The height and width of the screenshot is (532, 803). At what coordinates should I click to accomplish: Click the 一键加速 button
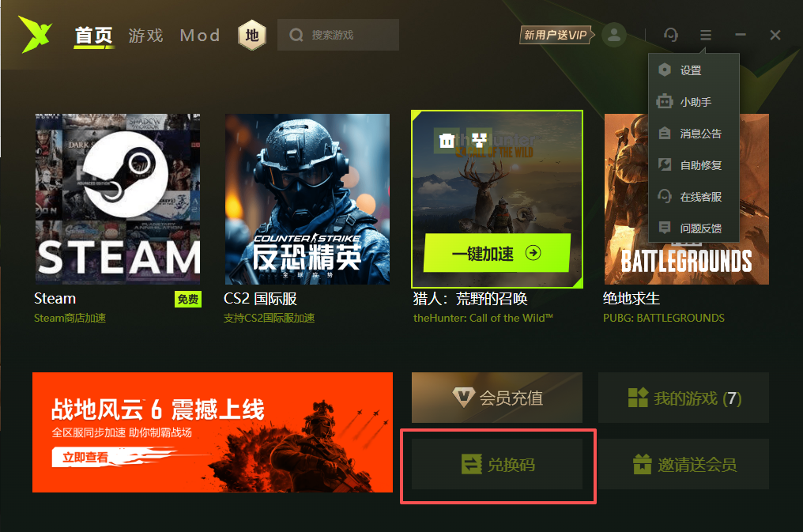(x=497, y=253)
